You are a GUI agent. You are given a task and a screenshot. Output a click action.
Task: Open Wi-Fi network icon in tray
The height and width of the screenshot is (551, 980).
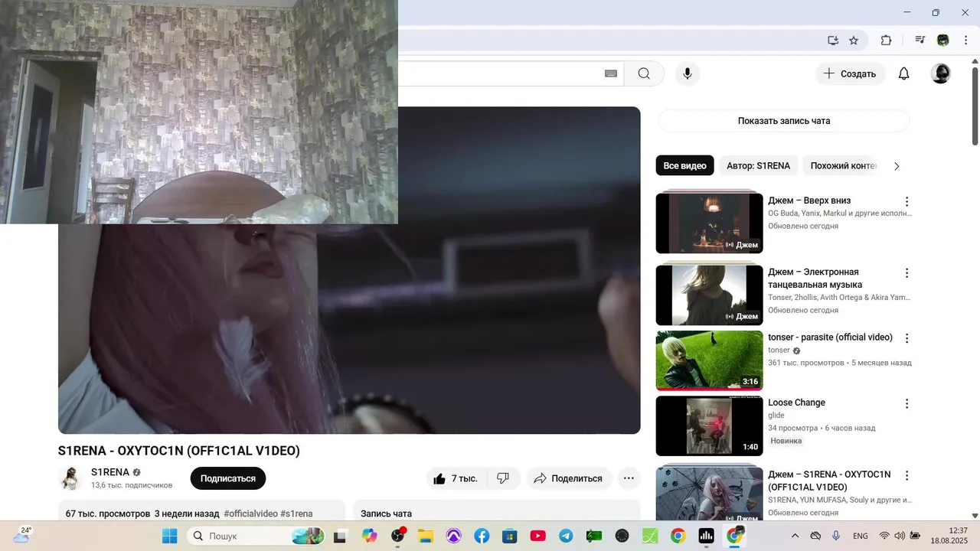coord(884,536)
